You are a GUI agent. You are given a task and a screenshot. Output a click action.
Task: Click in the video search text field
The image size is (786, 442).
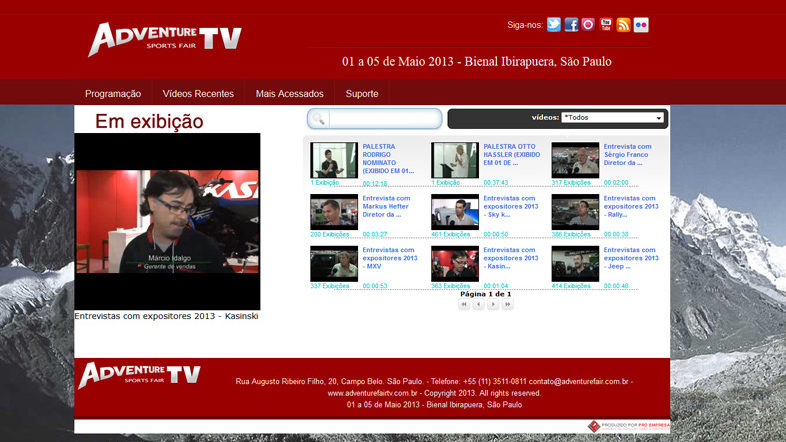(384, 119)
